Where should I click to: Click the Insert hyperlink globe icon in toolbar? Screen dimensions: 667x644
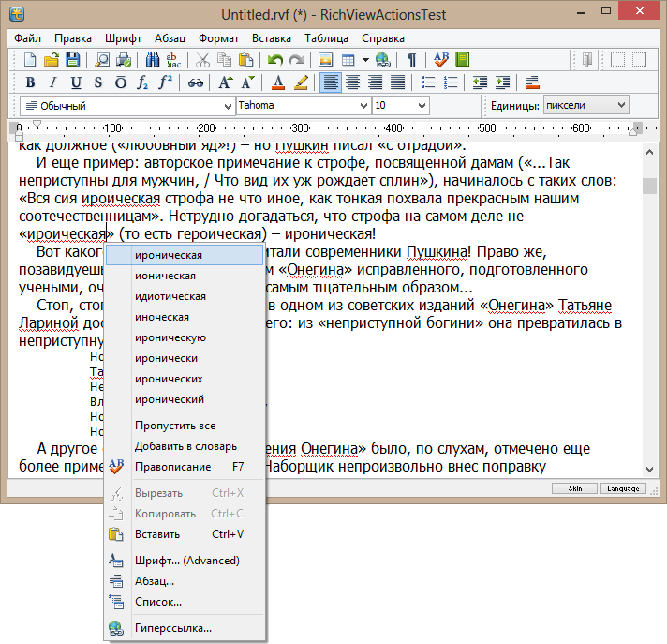pos(383,60)
